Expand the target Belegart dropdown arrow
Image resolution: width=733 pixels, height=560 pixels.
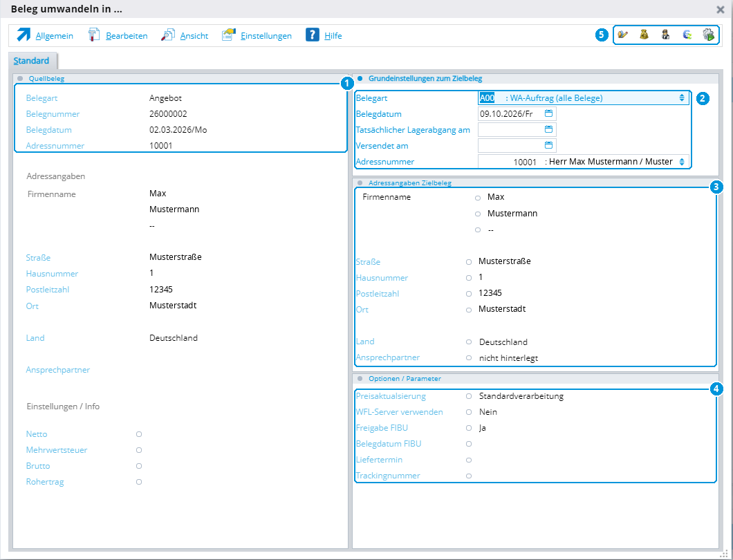[x=682, y=97]
